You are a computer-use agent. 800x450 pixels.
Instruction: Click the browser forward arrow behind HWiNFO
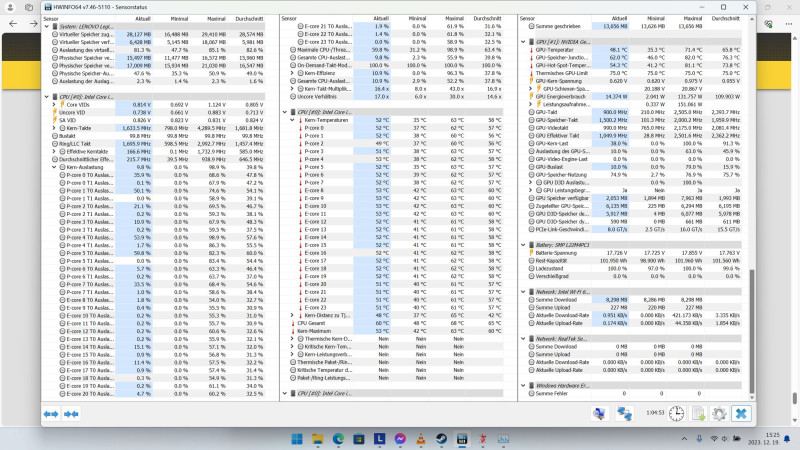(x=33, y=23)
